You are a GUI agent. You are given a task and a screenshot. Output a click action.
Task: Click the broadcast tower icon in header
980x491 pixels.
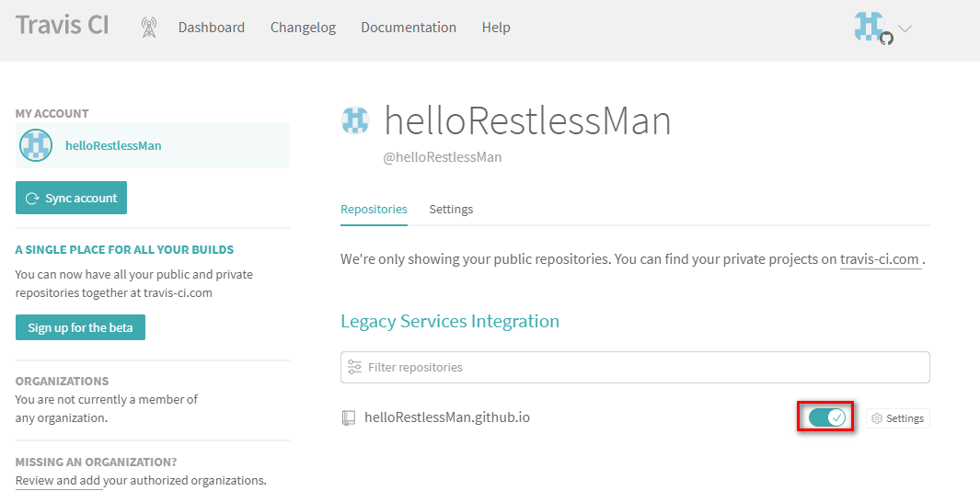coord(149,28)
